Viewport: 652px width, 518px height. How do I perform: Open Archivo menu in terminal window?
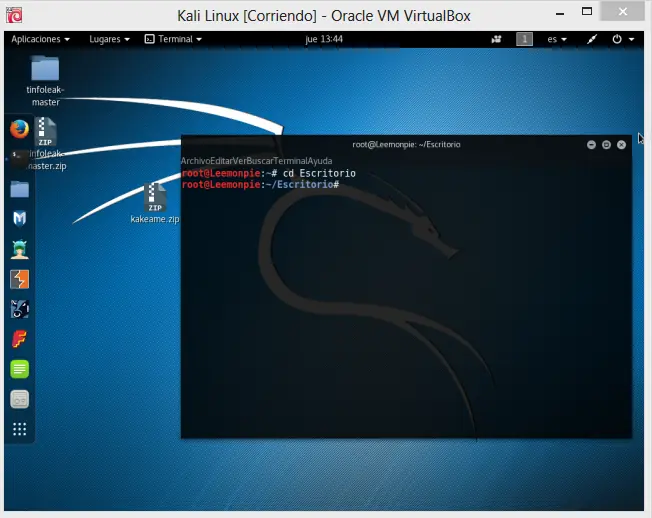tap(195, 161)
